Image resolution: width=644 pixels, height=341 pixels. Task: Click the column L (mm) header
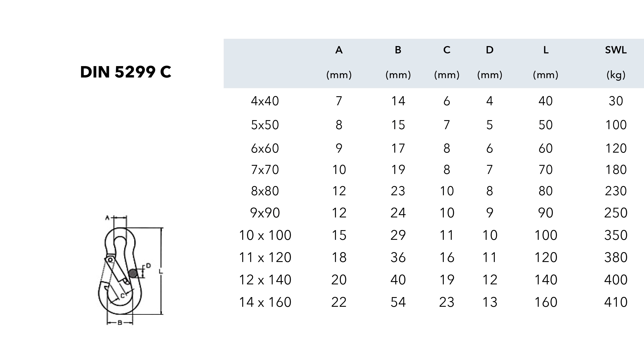(x=546, y=62)
